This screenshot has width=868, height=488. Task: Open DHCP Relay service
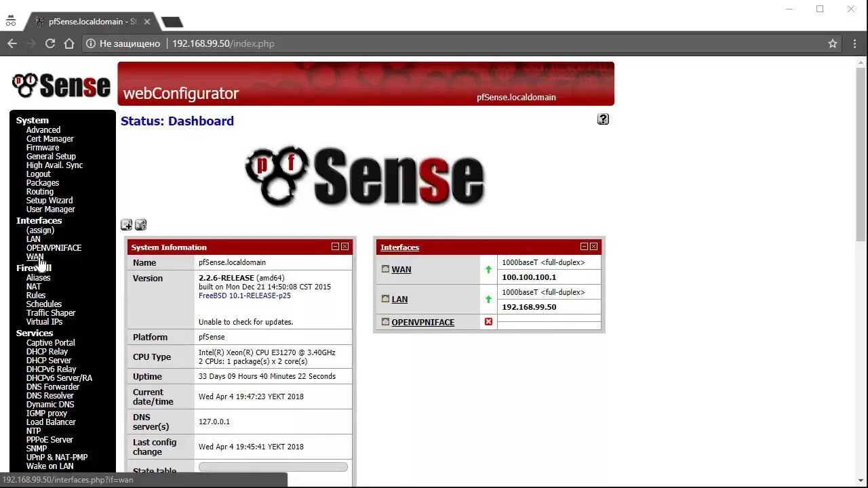[47, 352]
